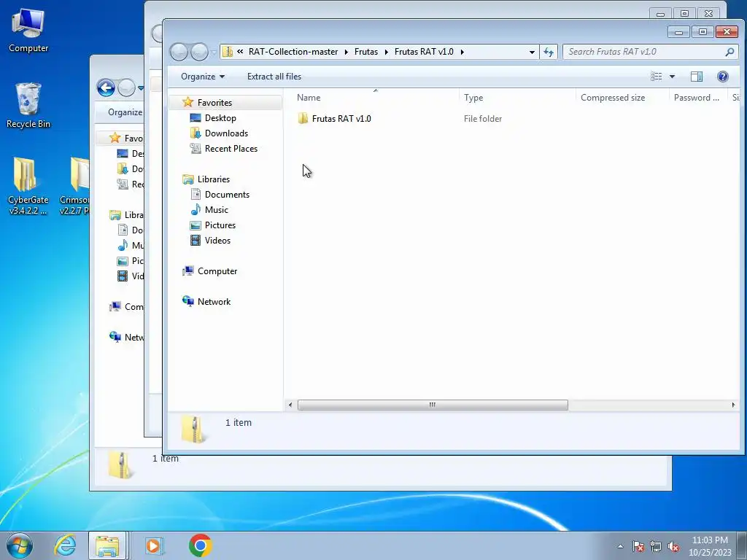Click the Back button in front window
Screen dimensions: 747x560
(179, 52)
